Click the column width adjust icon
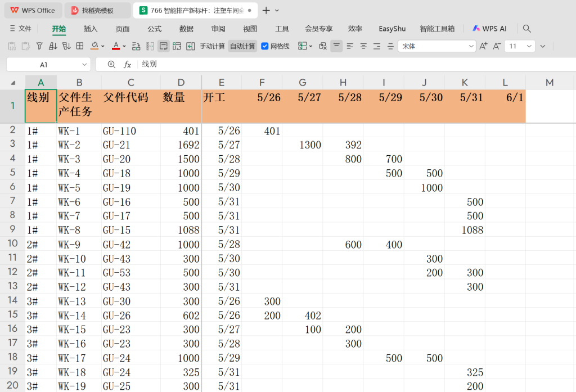The image size is (576, 392). (x=150, y=46)
